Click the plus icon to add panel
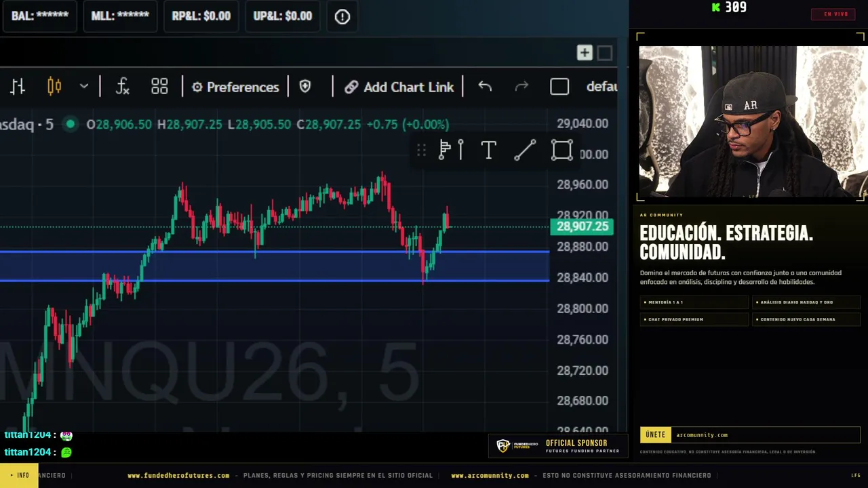868x488 pixels. (x=585, y=53)
